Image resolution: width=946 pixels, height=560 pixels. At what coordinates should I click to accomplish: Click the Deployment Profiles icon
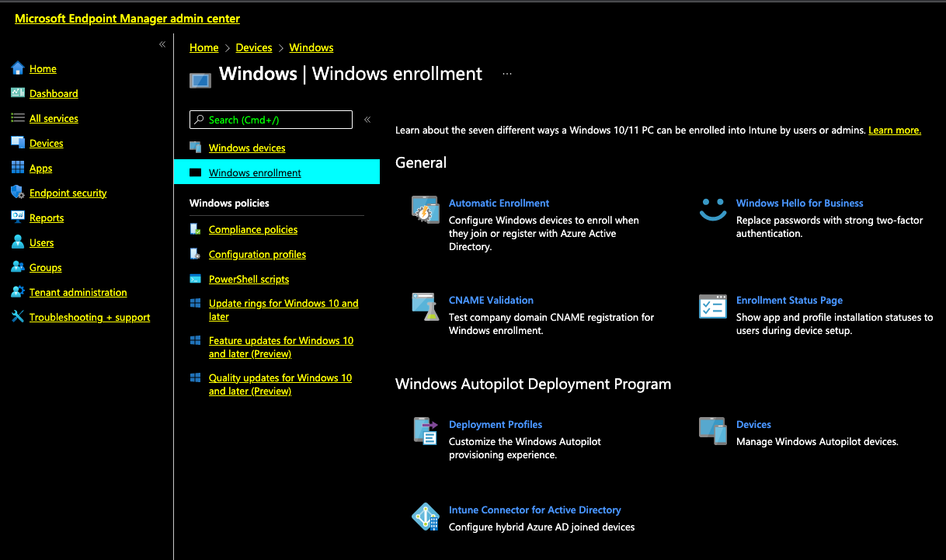[426, 432]
